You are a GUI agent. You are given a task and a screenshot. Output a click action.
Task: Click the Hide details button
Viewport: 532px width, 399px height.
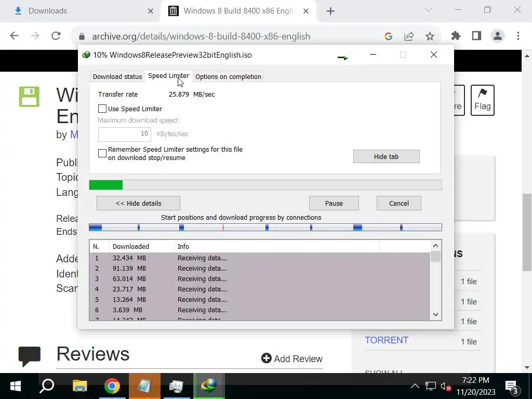tap(138, 203)
